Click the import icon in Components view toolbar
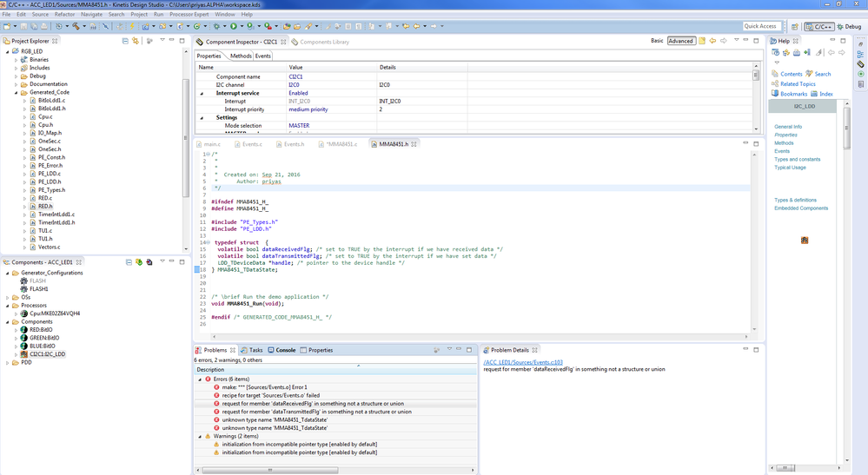This screenshot has width=868, height=475. pos(149,262)
